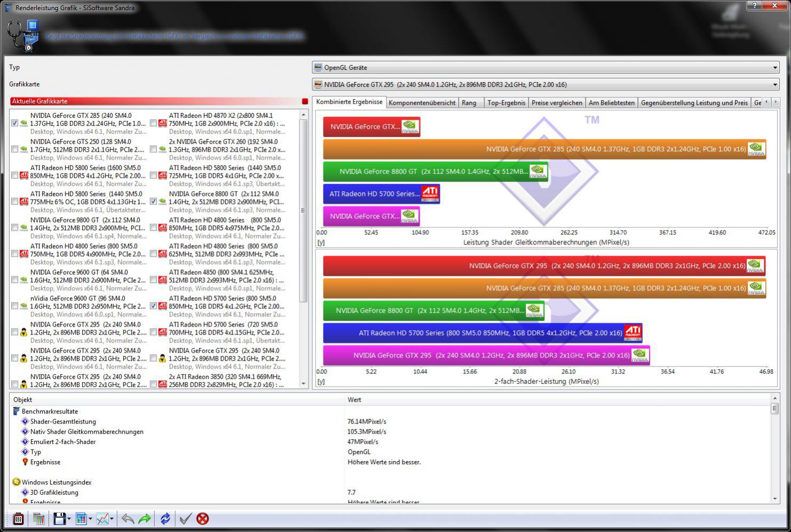Click the red cancel X icon

point(203,519)
